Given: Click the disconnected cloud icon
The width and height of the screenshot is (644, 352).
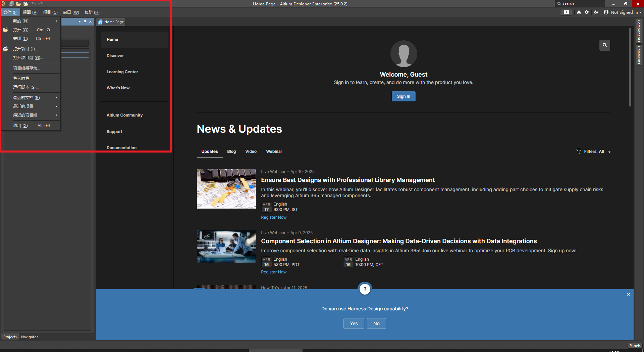Looking at the screenshot, I should tap(596, 12).
